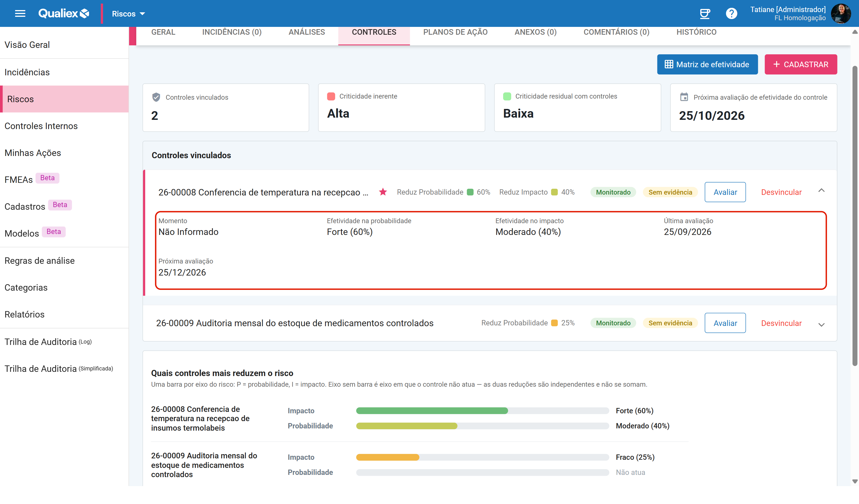Open Trilha de Auditoria (Log)
The image size is (859, 504).
point(64,342)
